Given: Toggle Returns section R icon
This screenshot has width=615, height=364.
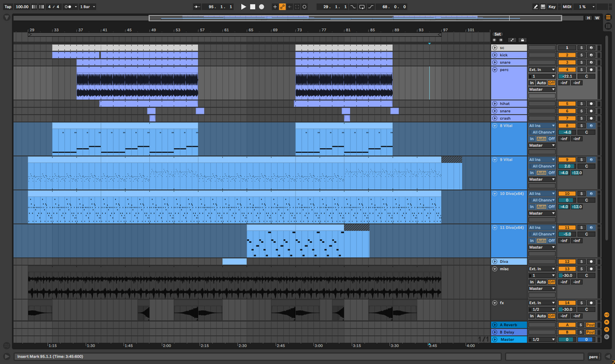Looking at the screenshot, I should (x=607, y=322).
